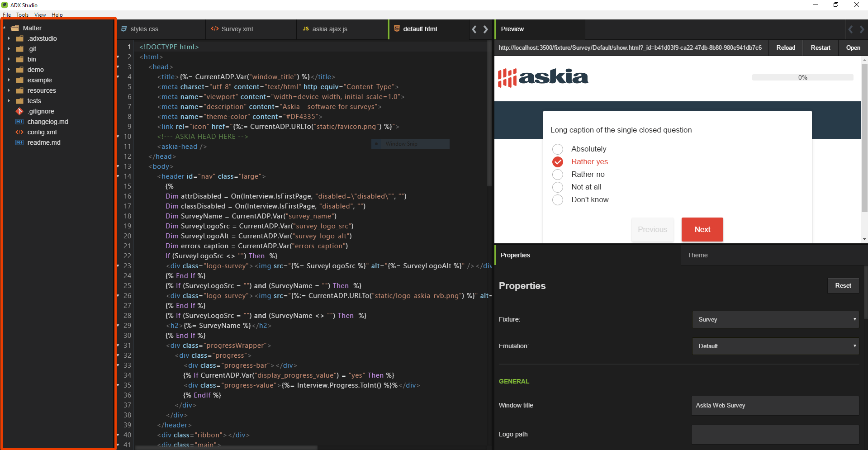Select the "Absolutely" radio button
Screen dimensions: 868x450
coord(558,149)
